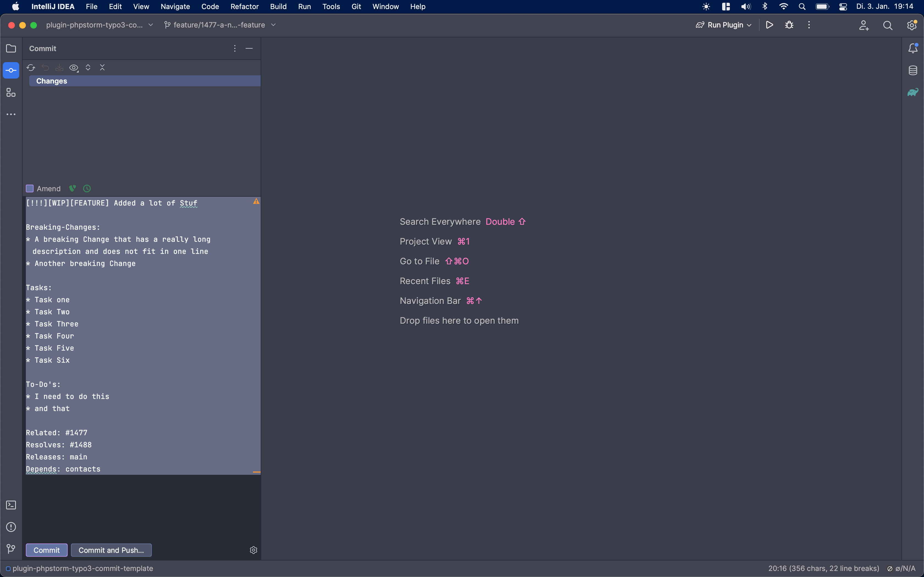Screen dimensions: 924x577
Task: Click the Debug bug icon
Action: [789, 25]
